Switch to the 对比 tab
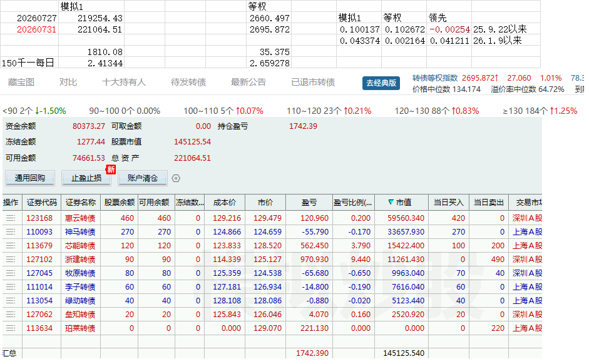 tap(68, 82)
